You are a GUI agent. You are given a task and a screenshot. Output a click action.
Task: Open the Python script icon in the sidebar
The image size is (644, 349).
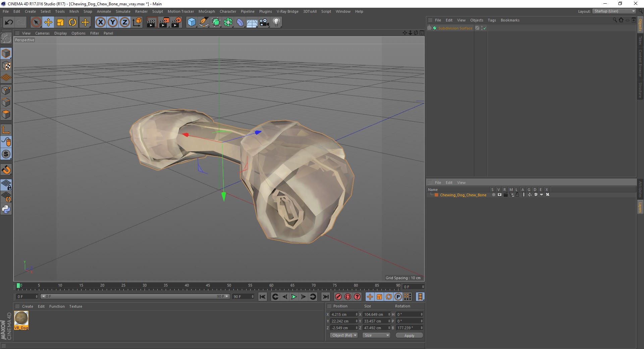[x=6, y=209]
